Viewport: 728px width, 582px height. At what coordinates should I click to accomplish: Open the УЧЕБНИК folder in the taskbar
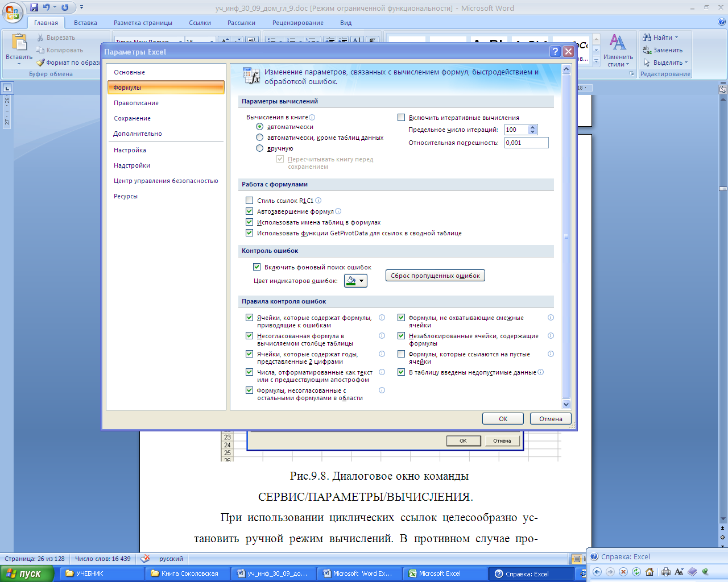click(x=103, y=573)
